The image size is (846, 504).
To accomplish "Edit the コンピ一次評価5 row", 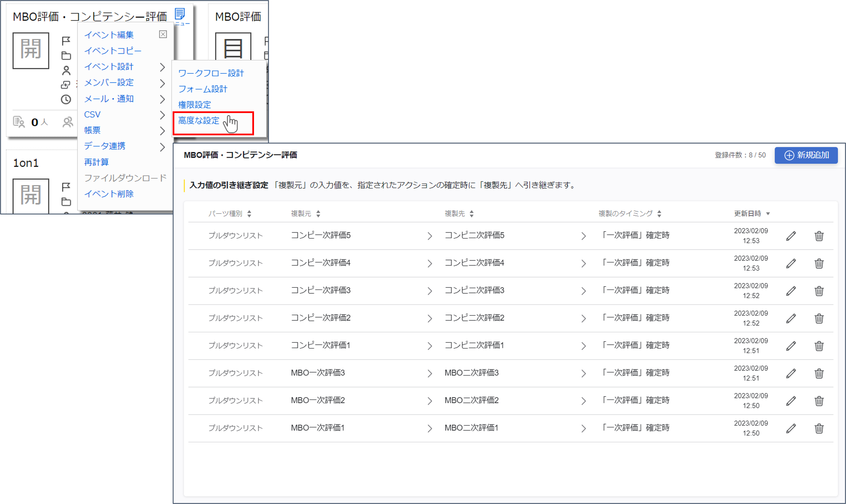I will 791,236.
